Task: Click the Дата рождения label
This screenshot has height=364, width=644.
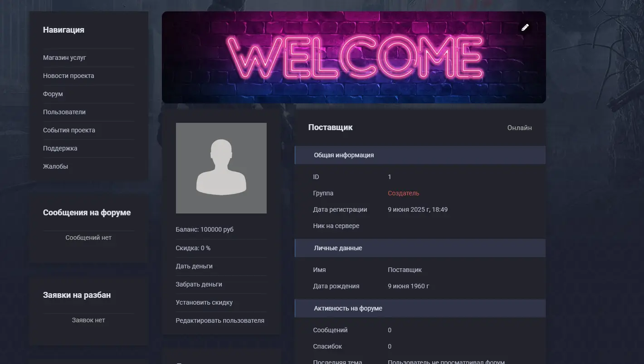Action: [x=336, y=286]
